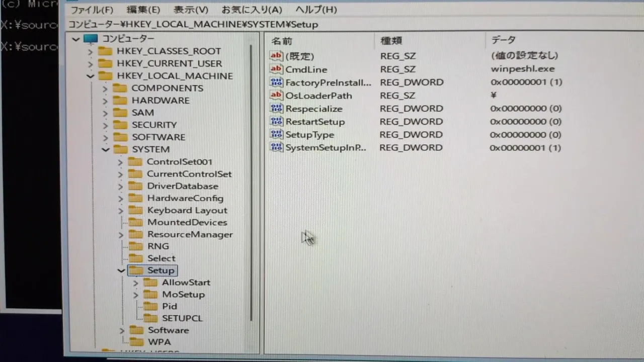Expand the SAM key chevron

(105, 113)
